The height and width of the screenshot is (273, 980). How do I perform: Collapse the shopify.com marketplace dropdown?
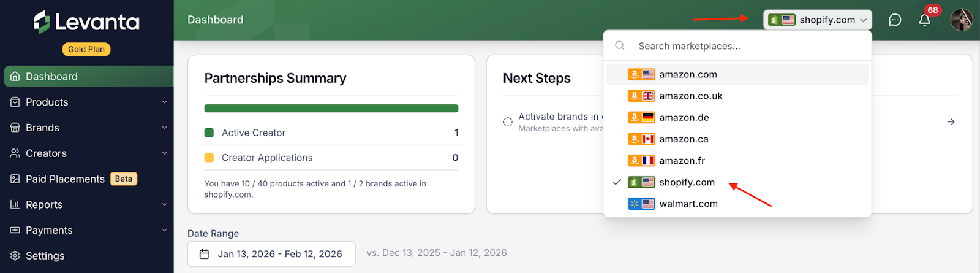click(x=817, y=20)
